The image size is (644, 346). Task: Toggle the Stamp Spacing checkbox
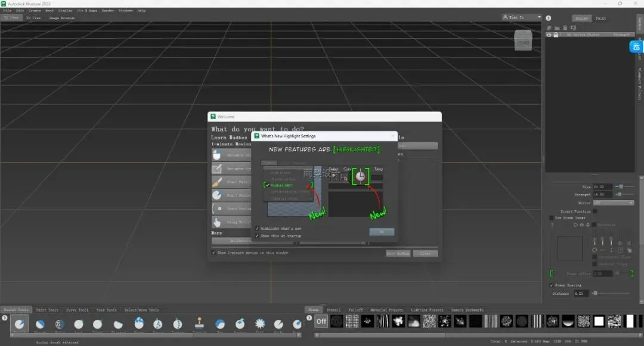[x=550, y=285]
